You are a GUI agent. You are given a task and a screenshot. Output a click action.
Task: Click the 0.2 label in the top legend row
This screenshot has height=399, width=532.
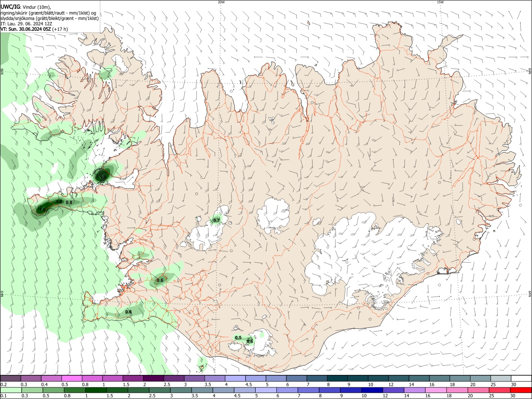(x=3, y=384)
